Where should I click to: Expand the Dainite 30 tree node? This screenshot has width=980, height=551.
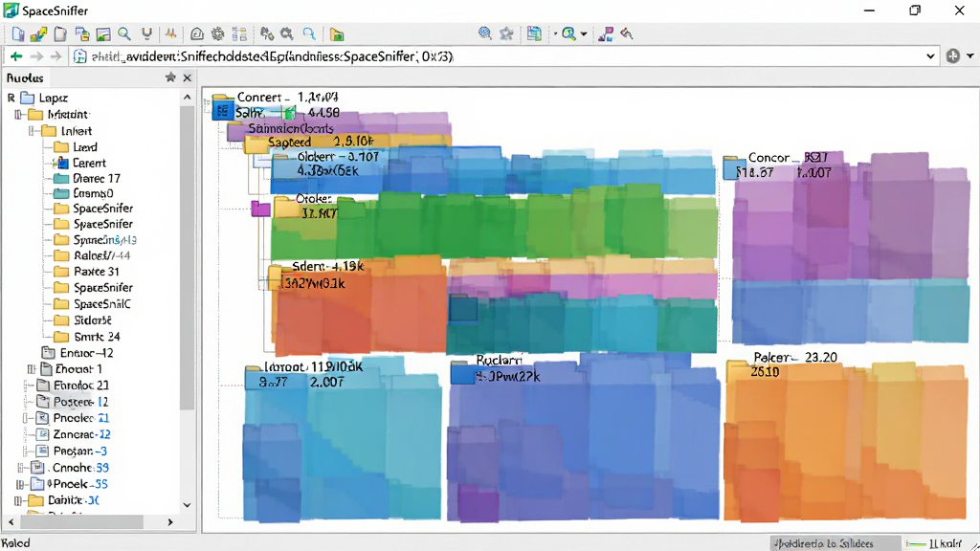19,500
